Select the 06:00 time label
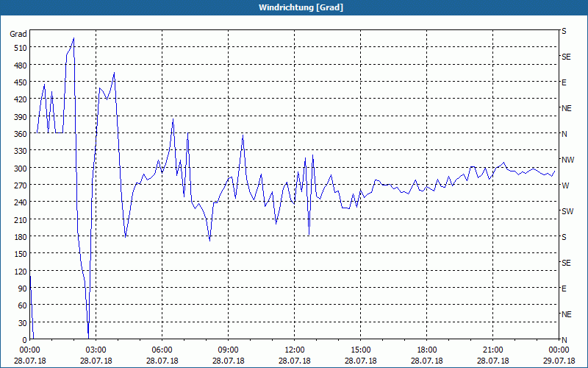The height and width of the screenshot is (368, 588). click(162, 350)
